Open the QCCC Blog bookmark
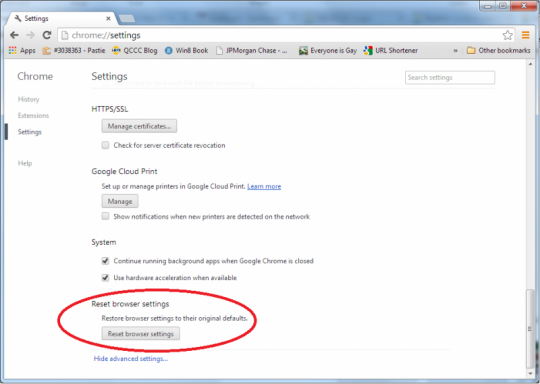540x384 pixels. [x=135, y=51]
